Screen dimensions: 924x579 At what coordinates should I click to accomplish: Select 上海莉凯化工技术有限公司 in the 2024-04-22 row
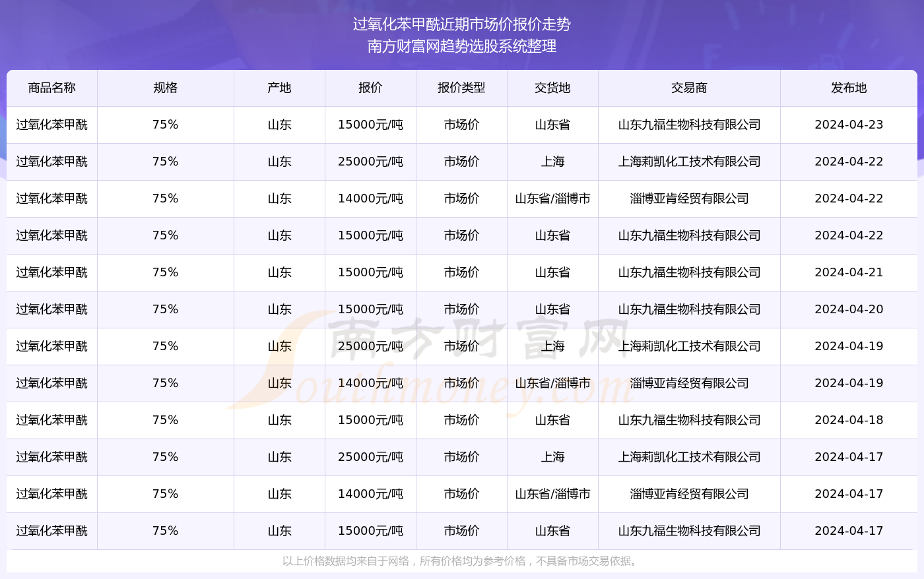[689, 162]
